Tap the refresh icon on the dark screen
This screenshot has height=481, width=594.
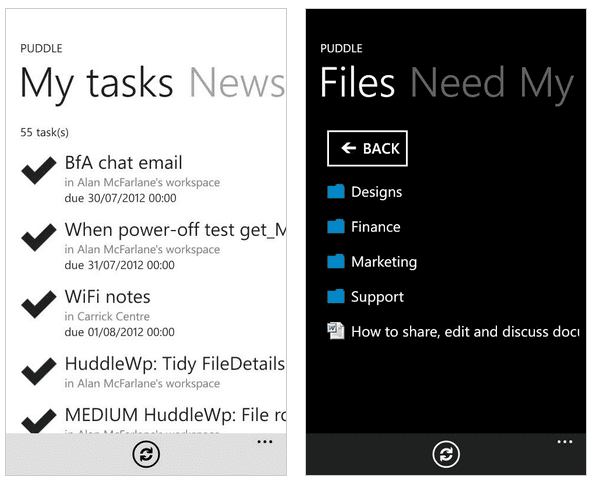(x=446, y=454)
